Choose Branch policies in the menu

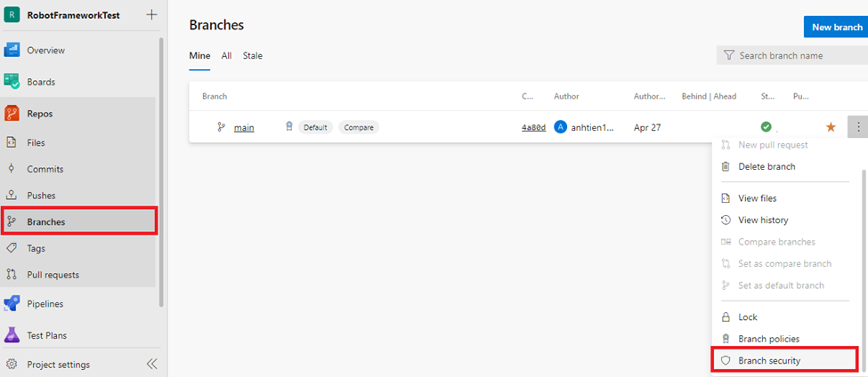[768, 339]
